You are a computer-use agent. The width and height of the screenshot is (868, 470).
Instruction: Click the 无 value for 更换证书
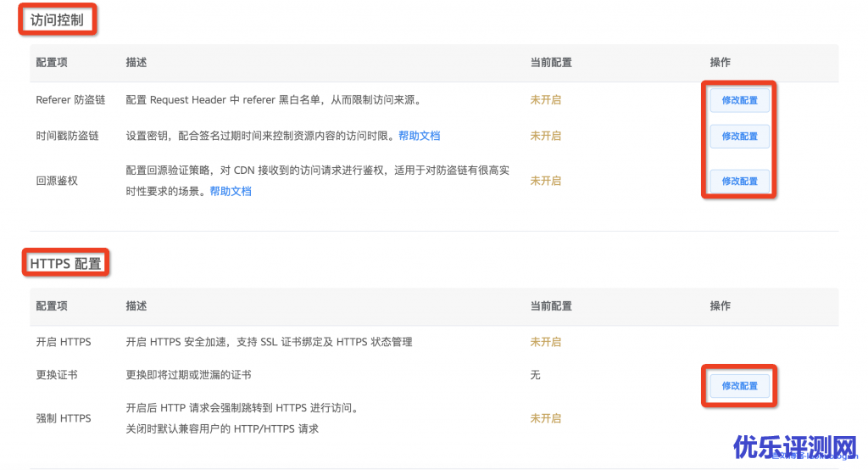(536, 375)
